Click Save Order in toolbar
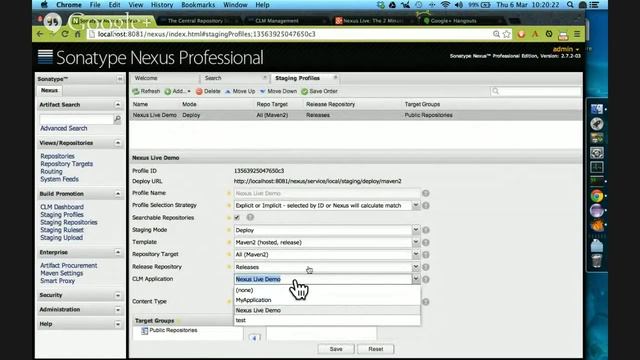 [x=320, y=91]
